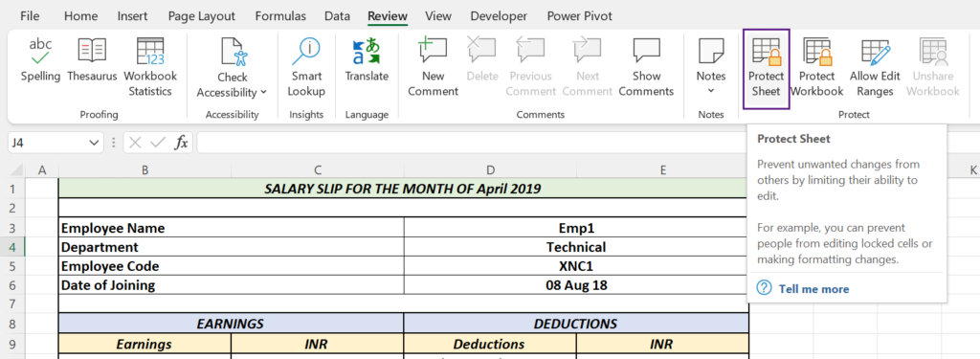
Task: Add a New Comment
Action: click(x=434, y=68)
